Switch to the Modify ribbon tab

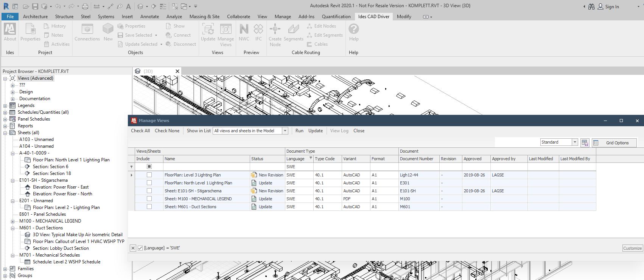pos(404,17)
